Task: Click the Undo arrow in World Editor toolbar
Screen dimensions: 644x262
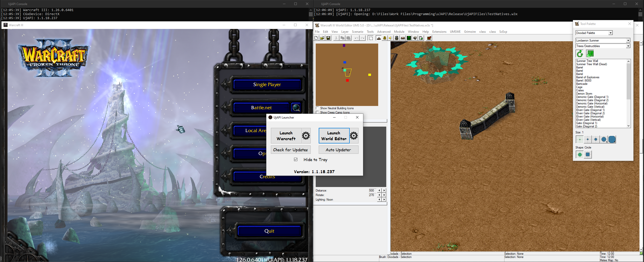Action: tap(357, 38)
